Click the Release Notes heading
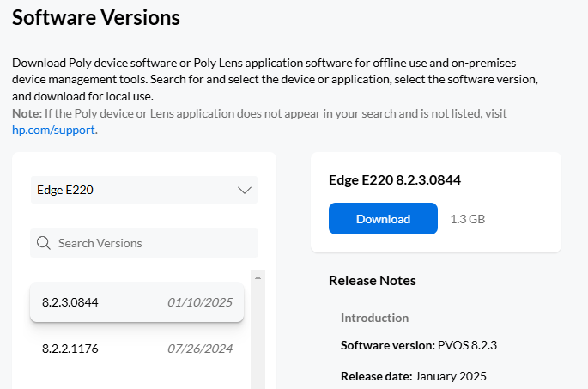This screenshot has height=389, width=588. 372,281
